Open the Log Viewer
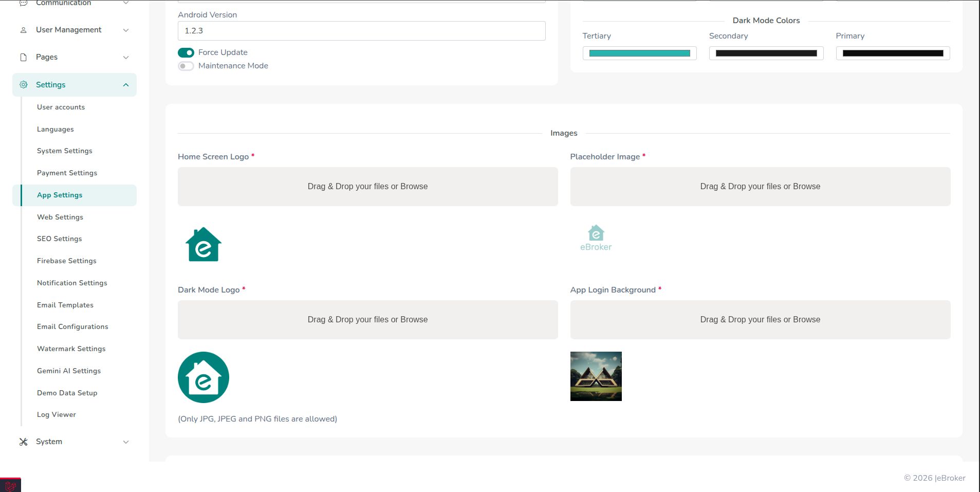The width and height of the screenshot is (980, 492). 56,414
